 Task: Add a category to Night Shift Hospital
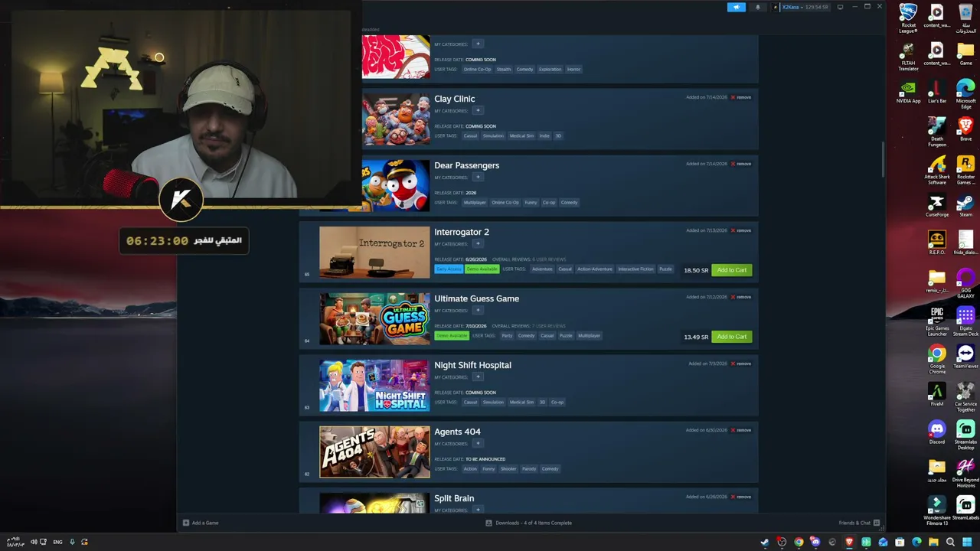point(478,377)
